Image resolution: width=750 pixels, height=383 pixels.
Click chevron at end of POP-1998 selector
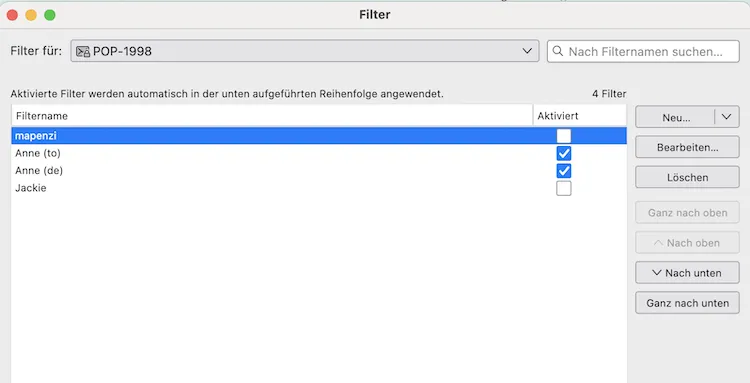click(x=527, y=51)
